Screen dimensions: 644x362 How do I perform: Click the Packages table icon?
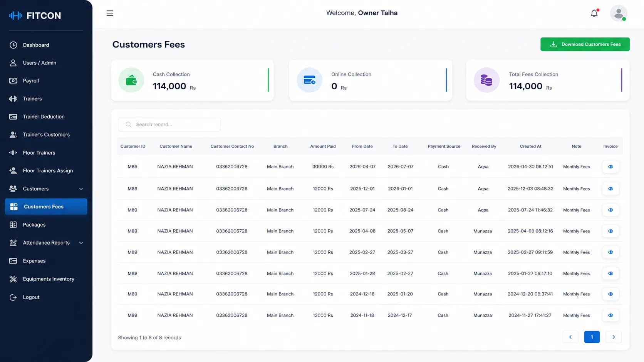(13, 225)
